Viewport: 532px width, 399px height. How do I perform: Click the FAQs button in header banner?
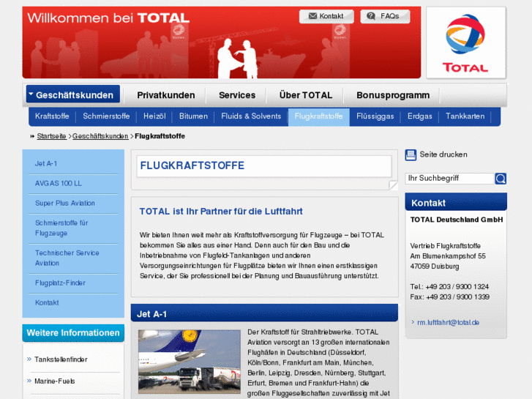385,16
